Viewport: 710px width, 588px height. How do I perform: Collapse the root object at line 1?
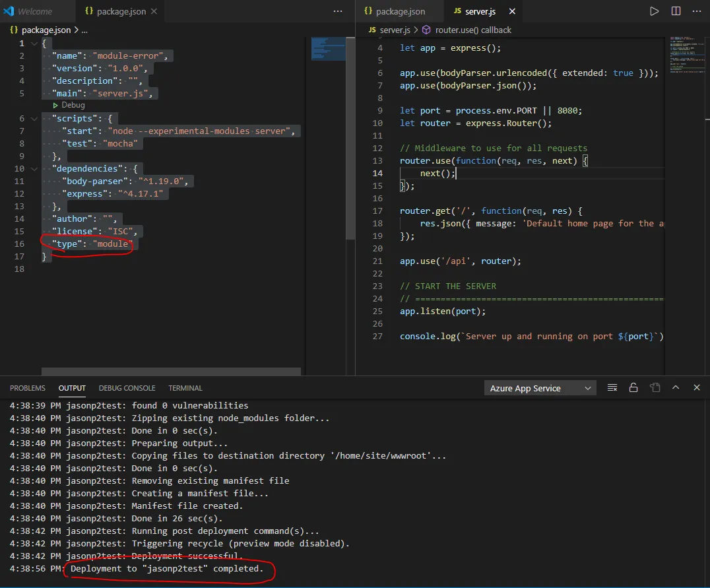tap(34, 44)
